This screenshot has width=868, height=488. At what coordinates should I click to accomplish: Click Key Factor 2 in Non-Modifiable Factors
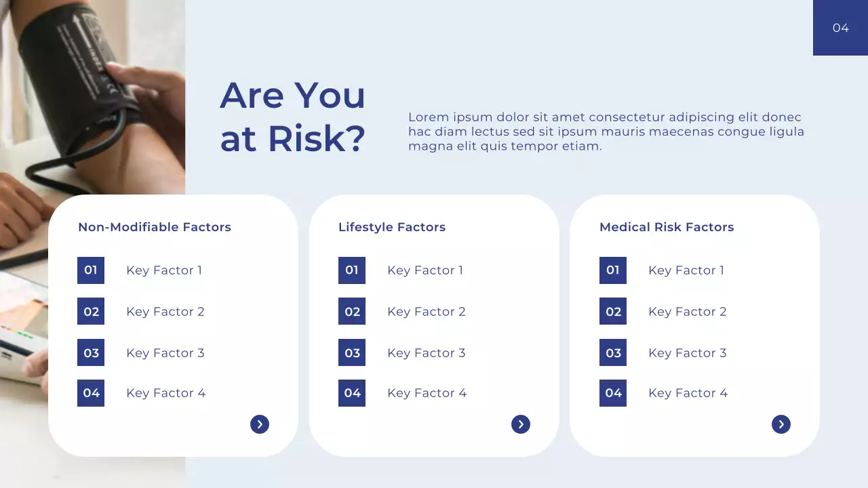(x=165, y=312)
